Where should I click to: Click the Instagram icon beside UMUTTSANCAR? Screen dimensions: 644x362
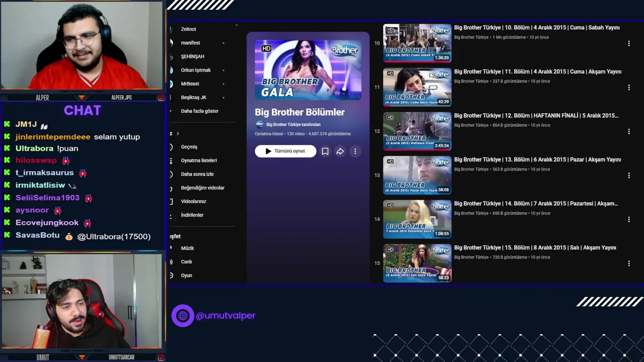(x=161, y=357)
